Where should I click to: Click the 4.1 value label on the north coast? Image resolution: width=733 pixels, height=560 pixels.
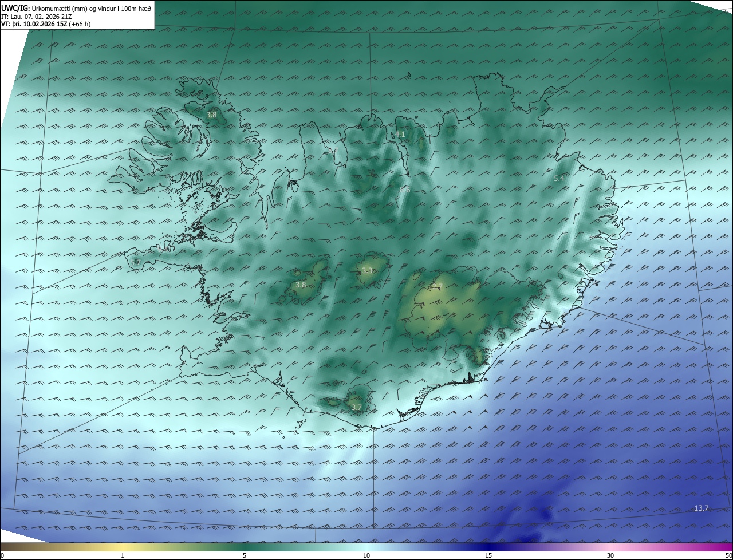(x=400, y=135)
